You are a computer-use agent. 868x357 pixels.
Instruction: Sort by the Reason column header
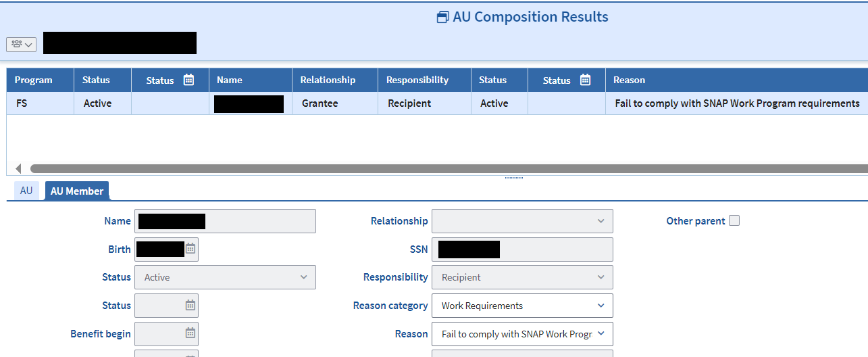click(736, 80)
